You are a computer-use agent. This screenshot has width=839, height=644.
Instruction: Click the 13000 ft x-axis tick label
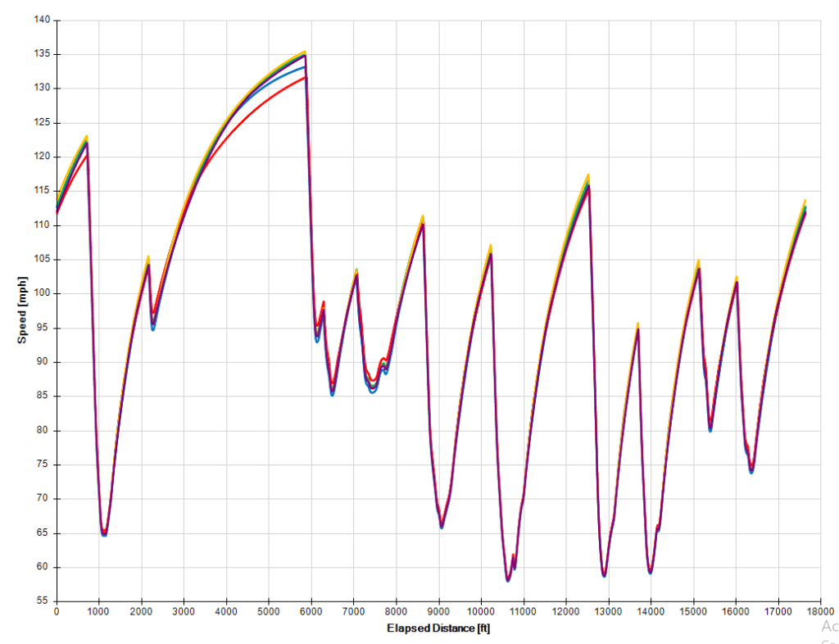[x=608, y=611]
